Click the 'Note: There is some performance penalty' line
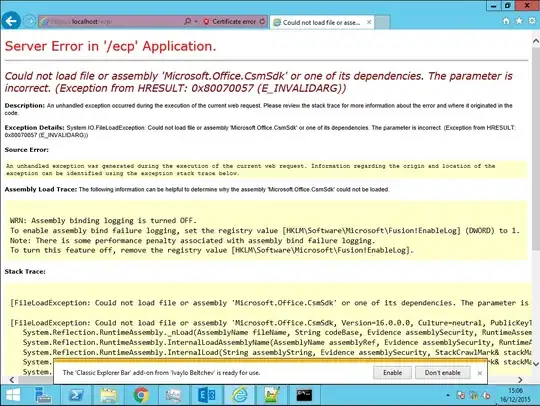The height and width of the screenshot is (406, 540). click(193, 240)
